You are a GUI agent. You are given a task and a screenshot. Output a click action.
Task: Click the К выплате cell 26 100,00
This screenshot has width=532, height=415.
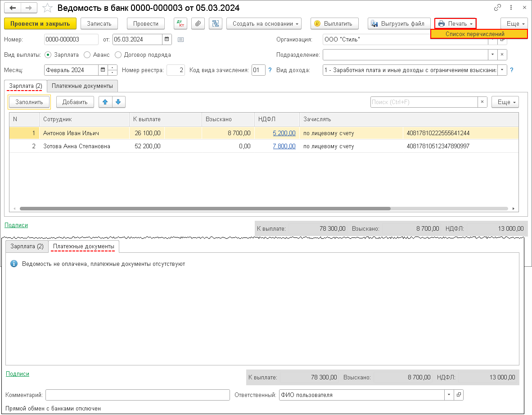click(147, 133)
